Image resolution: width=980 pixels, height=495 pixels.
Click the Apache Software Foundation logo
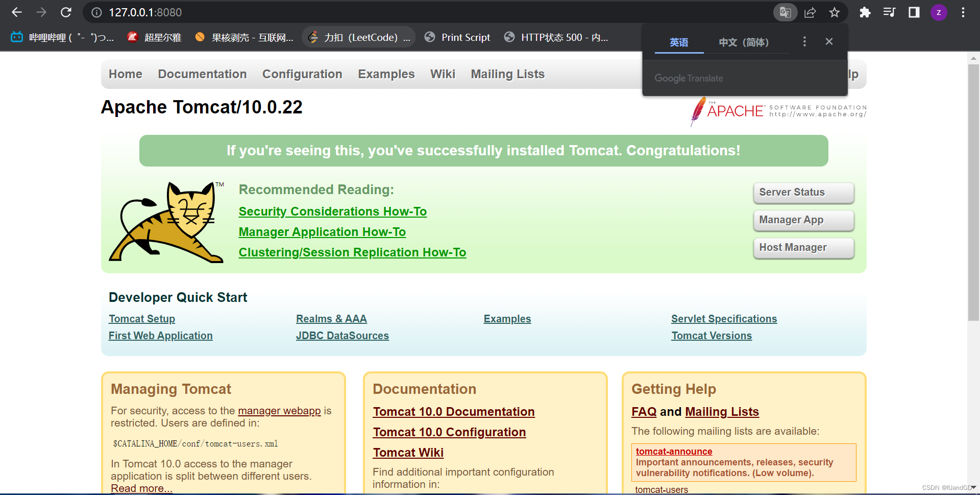pyautogui.click(x=778, y=111)
